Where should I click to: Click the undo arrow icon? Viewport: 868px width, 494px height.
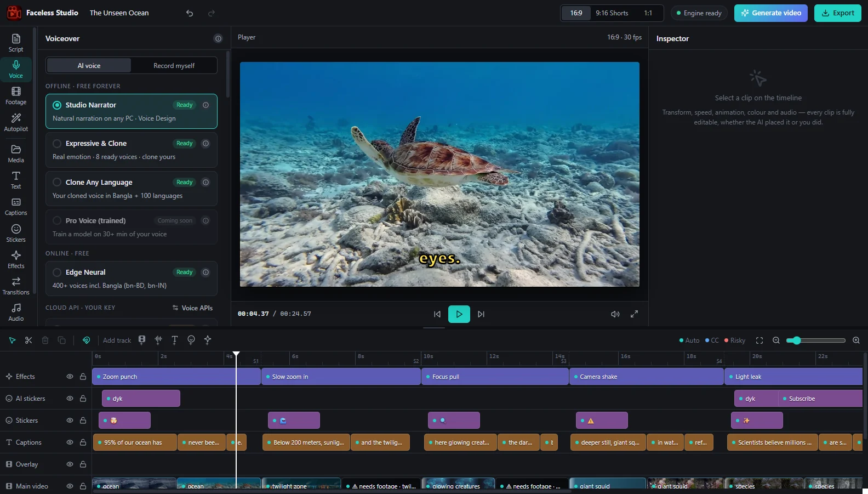tap(190, 13)
